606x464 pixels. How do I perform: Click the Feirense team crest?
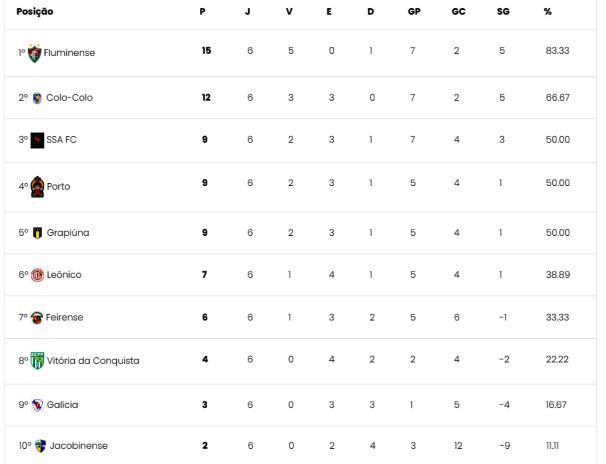37,318
